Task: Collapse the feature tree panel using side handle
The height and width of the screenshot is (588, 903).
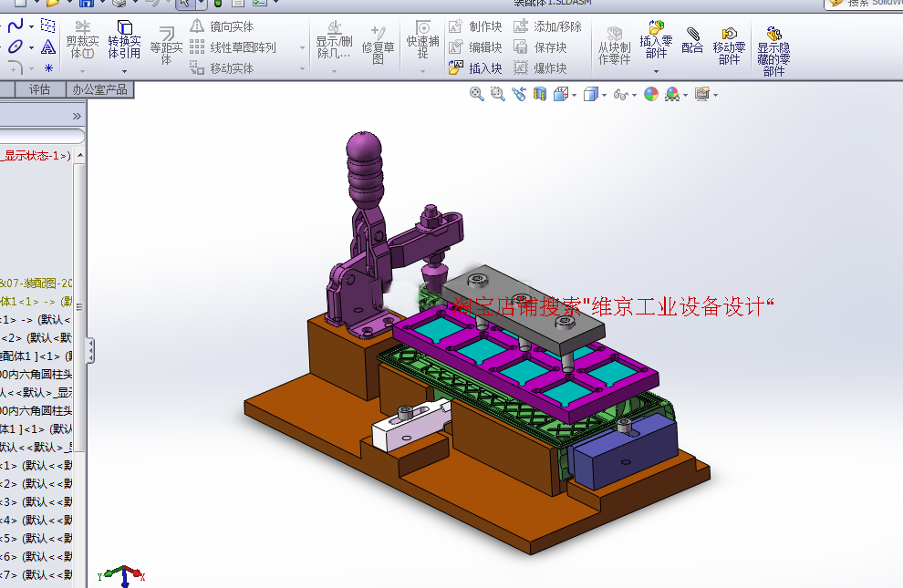Action: point(90,350)
